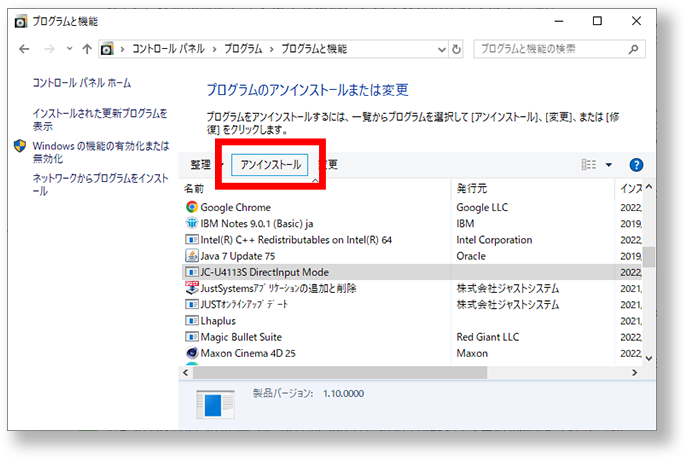
Task: Click the Magic Bullet Suite icon
Action: pyautogui.click(x=192, y=336)
